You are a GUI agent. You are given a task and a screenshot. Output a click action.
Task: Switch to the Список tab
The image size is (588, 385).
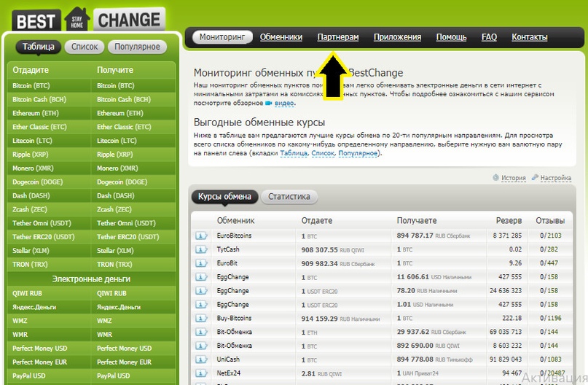tap(85, 47)
